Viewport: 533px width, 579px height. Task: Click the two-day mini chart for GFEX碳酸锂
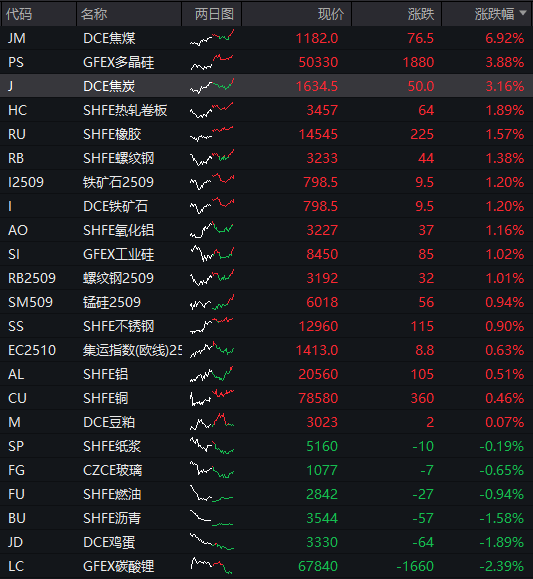(212, 566)
